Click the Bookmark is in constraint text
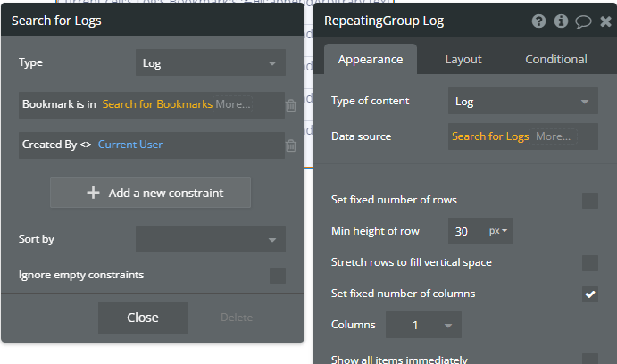 [59, 104]
